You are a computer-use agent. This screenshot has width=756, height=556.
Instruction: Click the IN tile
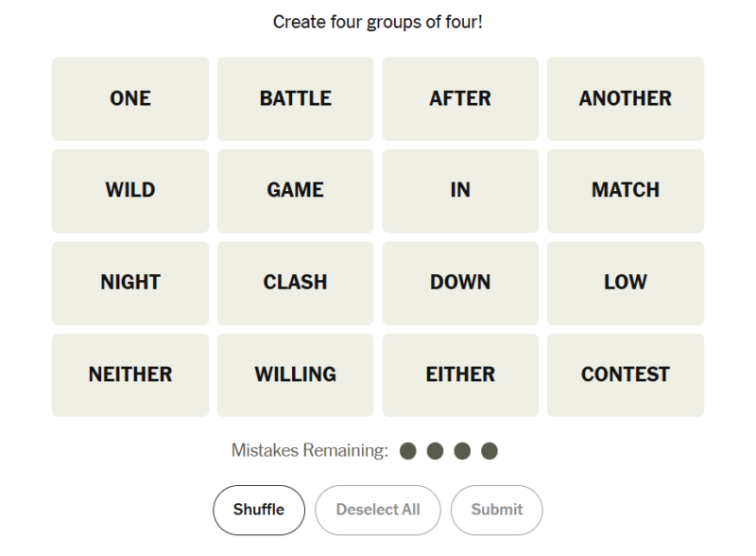tap(460, 190)
